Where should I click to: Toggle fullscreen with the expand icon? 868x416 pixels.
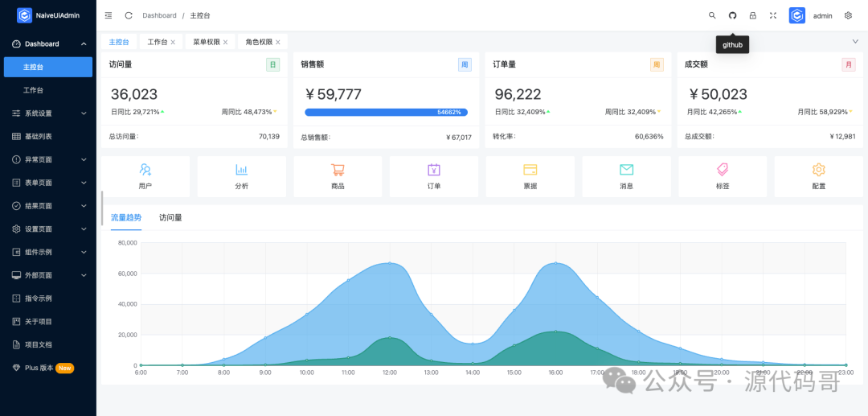click(773, 15)
